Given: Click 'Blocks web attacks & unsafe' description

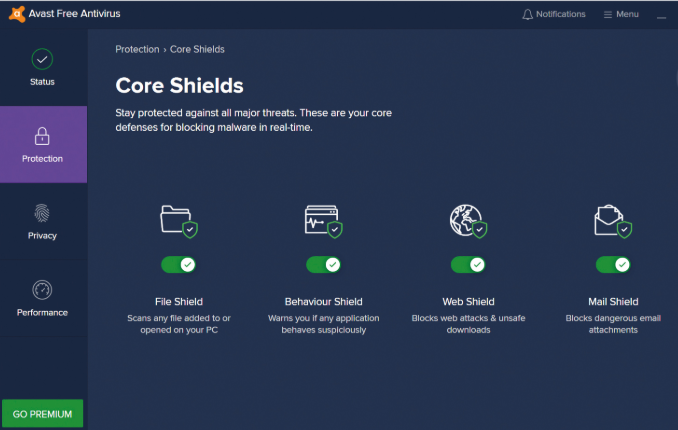Looking at the screenshot, I should [468, 318].
